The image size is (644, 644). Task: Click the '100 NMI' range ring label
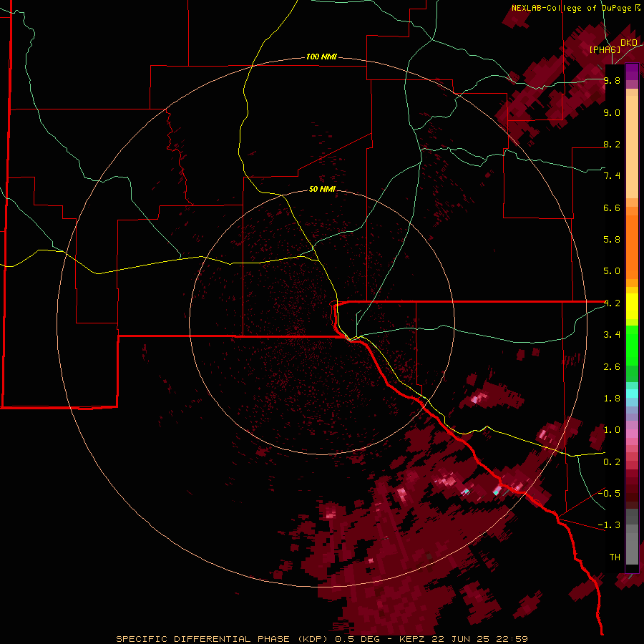(x=321, y=57)
